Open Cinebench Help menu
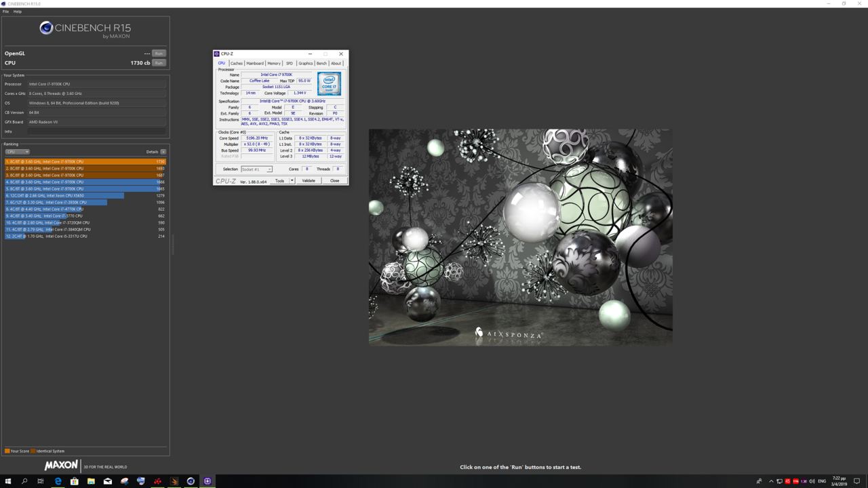The width and height of the screenshot is (868, 488). tap(18, 12)
